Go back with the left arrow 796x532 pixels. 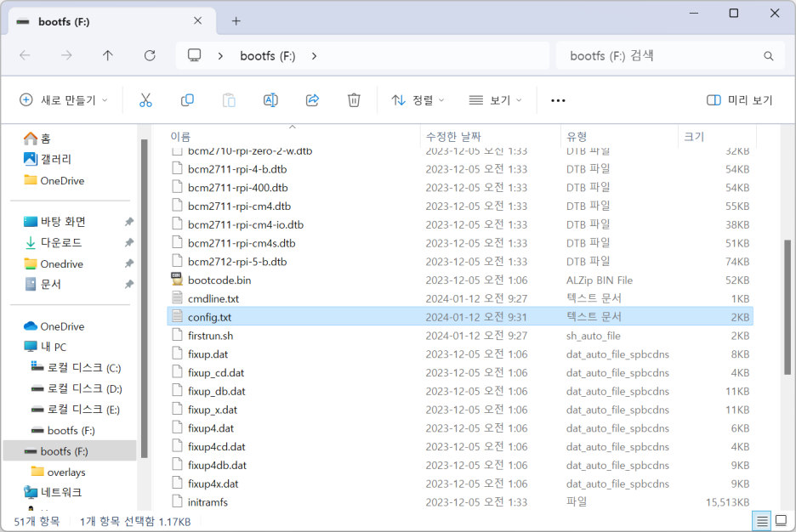pyautogui.click(x=25, y=55)
